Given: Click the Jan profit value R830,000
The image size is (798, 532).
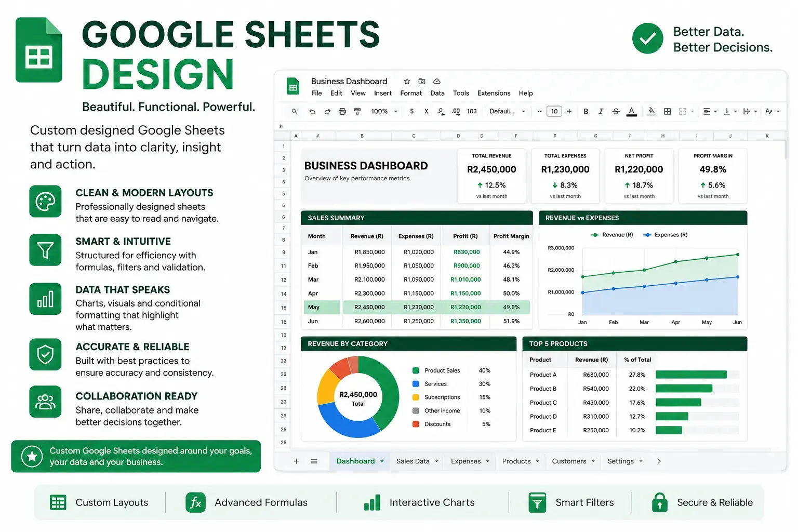Looking at the screenshot, I should [467, 252].
